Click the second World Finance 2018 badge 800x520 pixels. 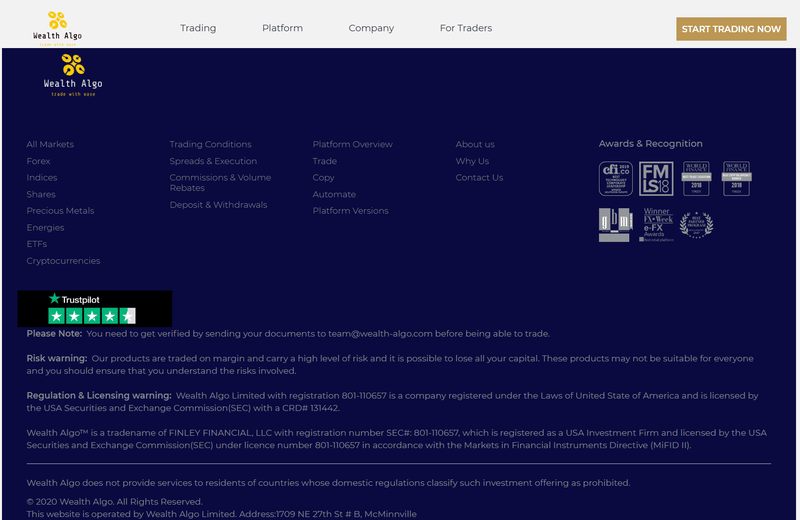point(736,179)
